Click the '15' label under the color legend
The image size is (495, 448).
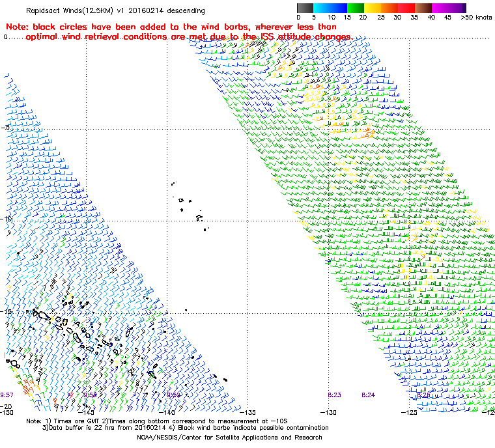pyautogui.click(x=347, y=18)
